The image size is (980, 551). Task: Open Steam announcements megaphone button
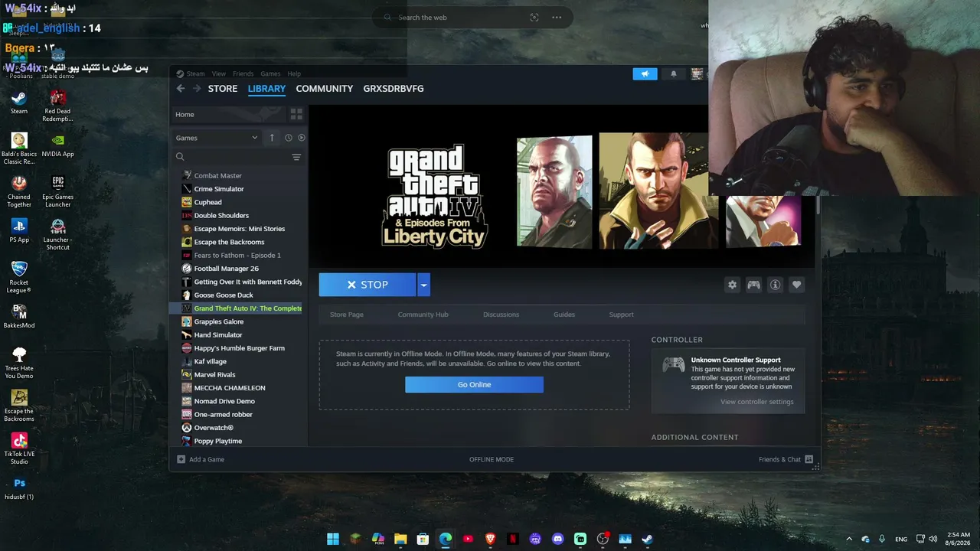[x=645, y=73]
